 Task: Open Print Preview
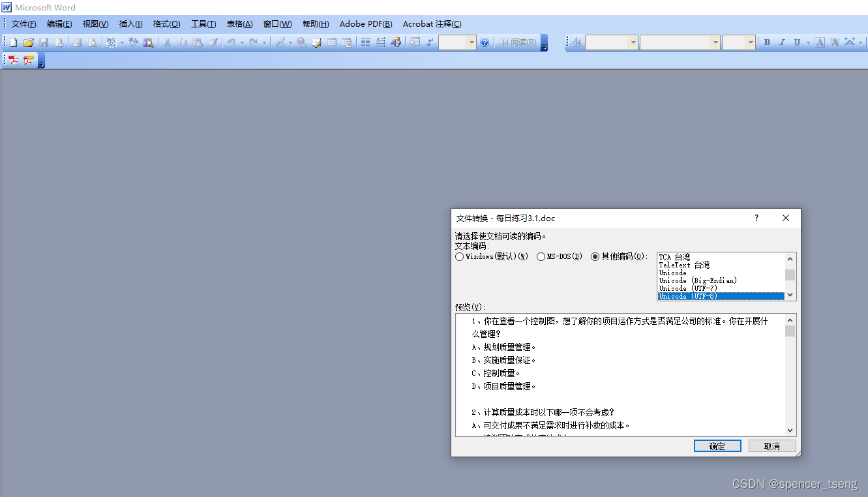click(93, 42)
